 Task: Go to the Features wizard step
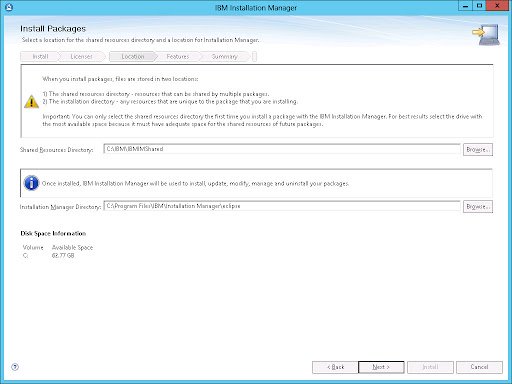[x=178, y=57]
